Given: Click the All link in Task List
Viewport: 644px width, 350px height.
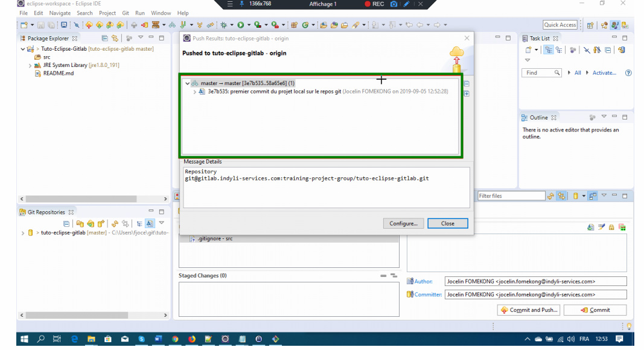Looking at the screenshot, I should pos(578,72).
